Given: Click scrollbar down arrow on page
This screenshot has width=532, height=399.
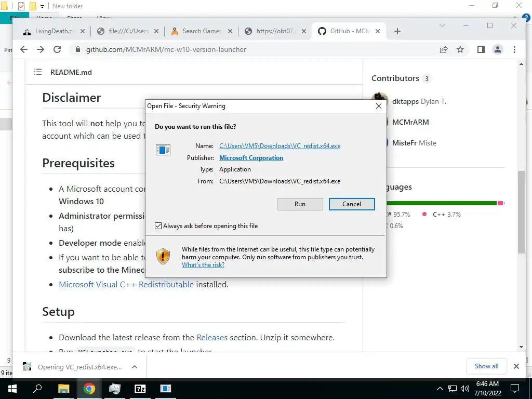Looking at the screenshot, I should (x=521, y=347).
